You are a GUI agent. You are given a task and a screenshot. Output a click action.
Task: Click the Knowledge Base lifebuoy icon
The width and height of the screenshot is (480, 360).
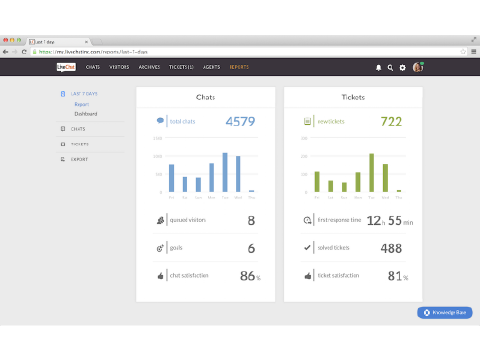tap(427, 313)
